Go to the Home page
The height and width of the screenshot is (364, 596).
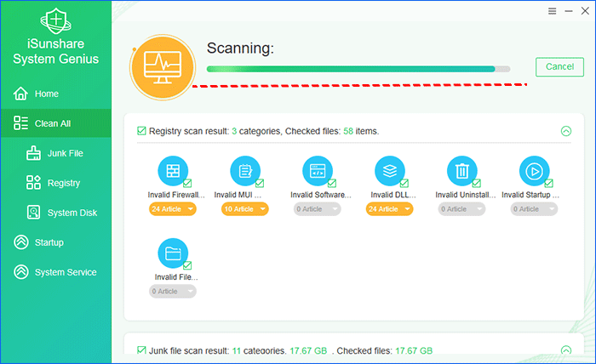pos(56,94)
